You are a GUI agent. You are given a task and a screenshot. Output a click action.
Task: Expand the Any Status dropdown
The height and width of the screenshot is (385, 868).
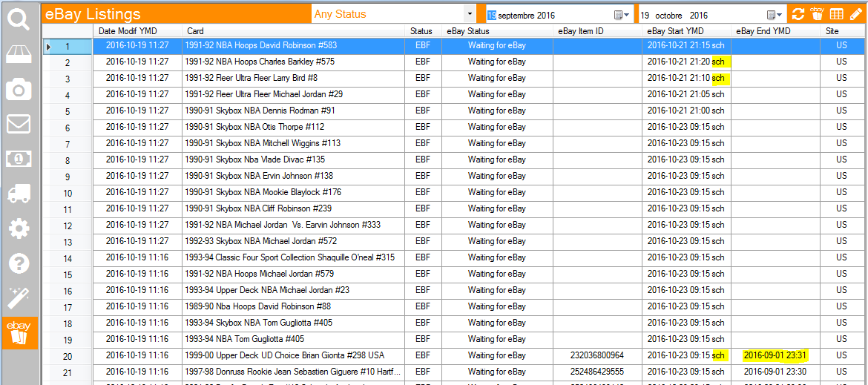pyautogui.click(x=470, y=14)
